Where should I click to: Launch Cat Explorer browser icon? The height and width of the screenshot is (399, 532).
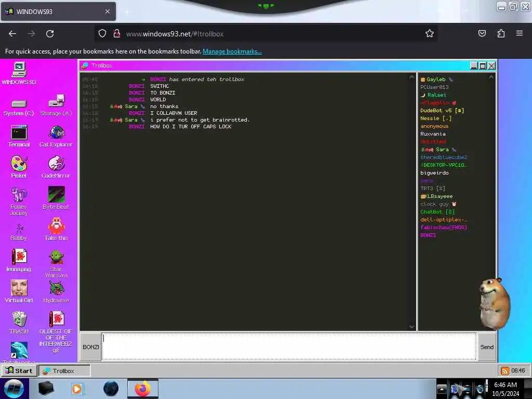(56, 136)
